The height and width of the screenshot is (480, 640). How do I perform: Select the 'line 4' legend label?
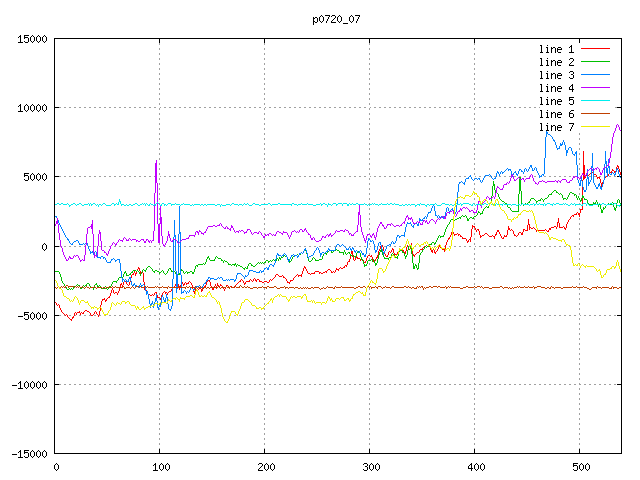[x=557, y=87]
